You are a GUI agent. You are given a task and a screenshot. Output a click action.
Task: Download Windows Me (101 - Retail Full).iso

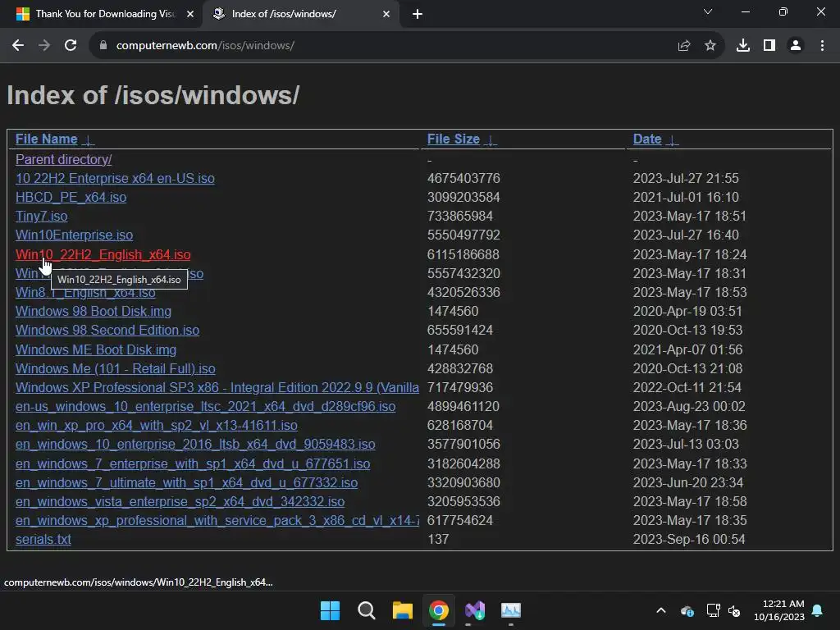point(115,368)
